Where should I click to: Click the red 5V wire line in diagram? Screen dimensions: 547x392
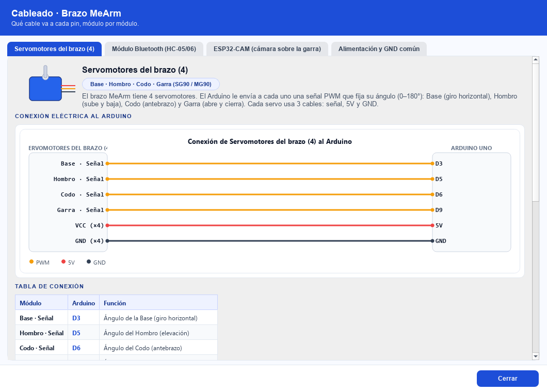tap(270, 225)
